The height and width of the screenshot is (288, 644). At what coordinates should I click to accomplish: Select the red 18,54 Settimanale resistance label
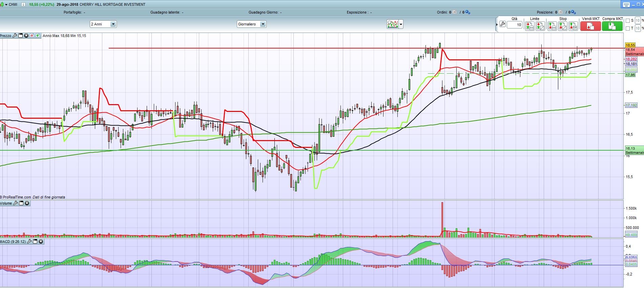click(634, 52)
